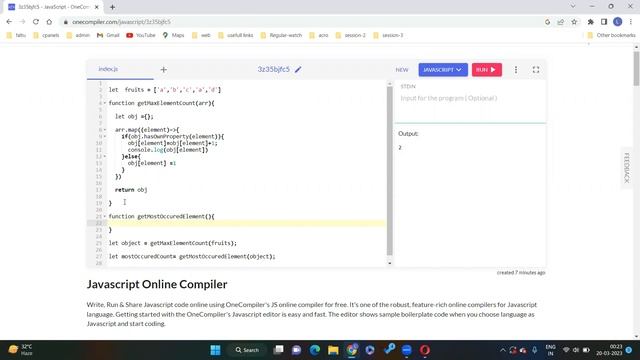Screen dimensions: 640x360
Task: Open the Chrome profile avatar
Action: (x=618, y=22)
